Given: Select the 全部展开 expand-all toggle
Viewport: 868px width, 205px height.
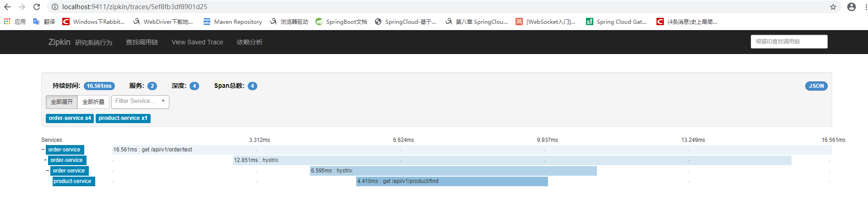Looking at the screenshot, I should [62, 102].
